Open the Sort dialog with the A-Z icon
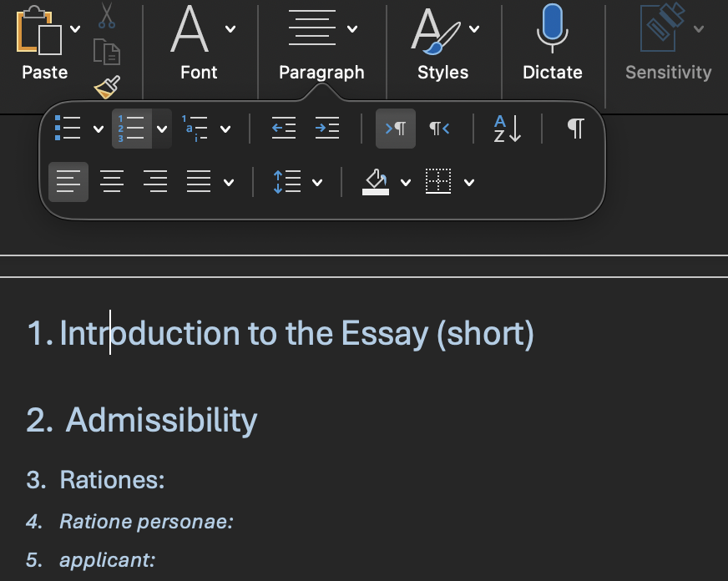728x581 pixels. click(504, 129)
